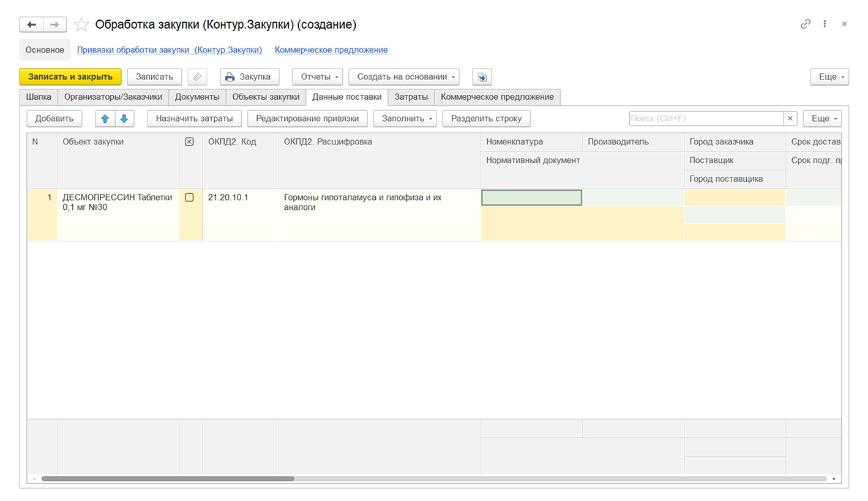Click the paperclip attachments icon
Screen dimensions: 868x501
(x=197, y=77)
